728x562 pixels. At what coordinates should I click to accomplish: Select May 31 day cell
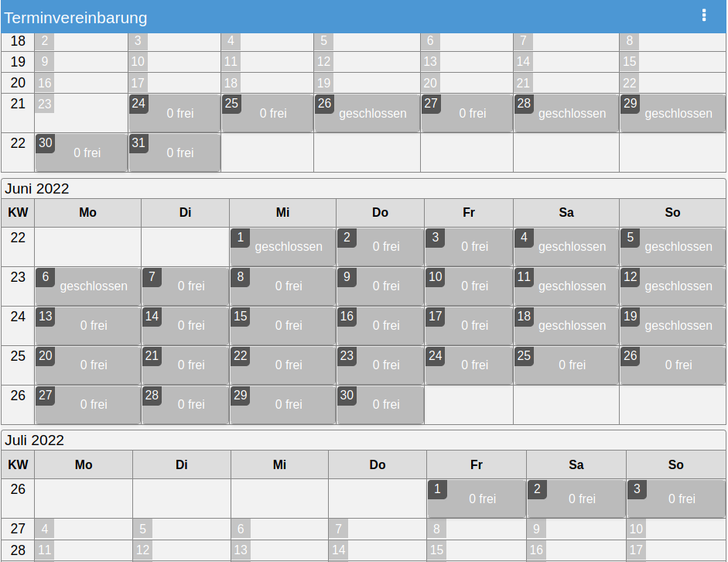[174, 153]
